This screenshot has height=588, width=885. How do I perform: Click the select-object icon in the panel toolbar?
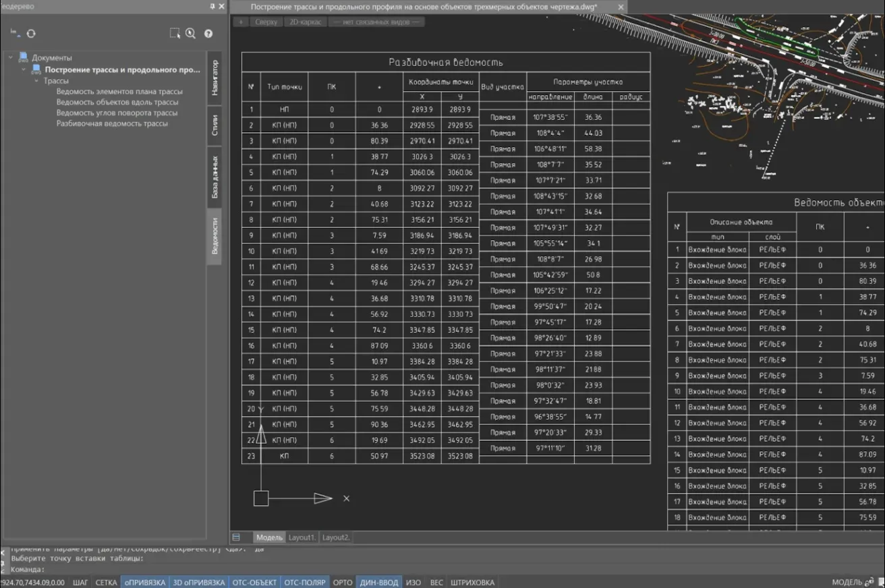click(175, 34)
